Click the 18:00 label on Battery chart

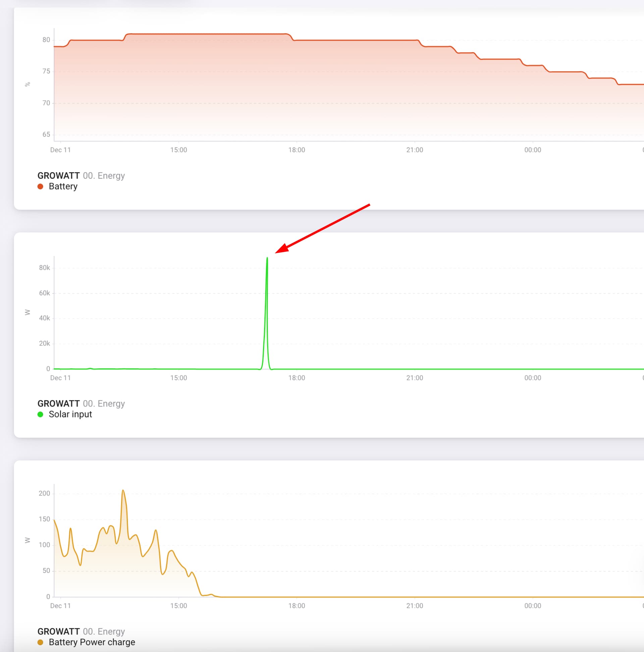pyautogui.click(x=297, y=150)
